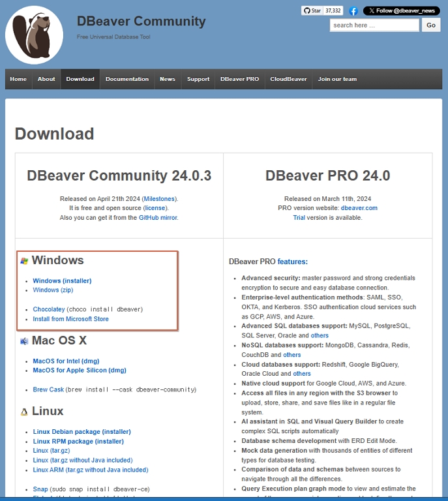Open the DBeaver PRO features link

tap(293, 262)
